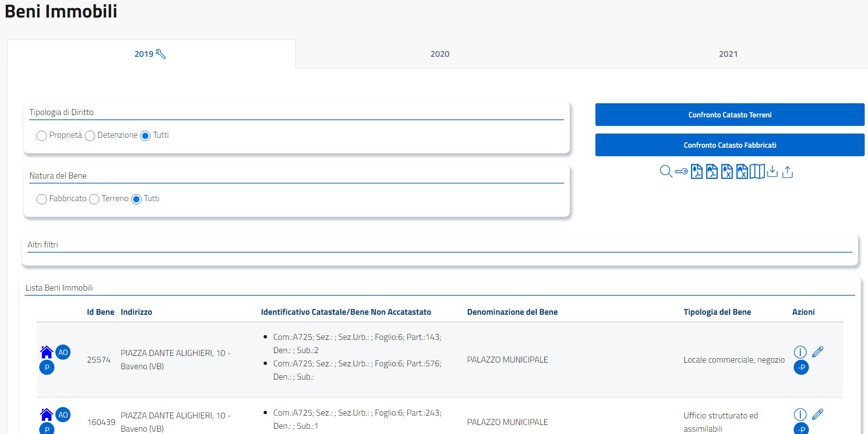The height and width of the screenshot is (434, 868).
Task: Select Detenzione radio button
Action: coord(90,136)
